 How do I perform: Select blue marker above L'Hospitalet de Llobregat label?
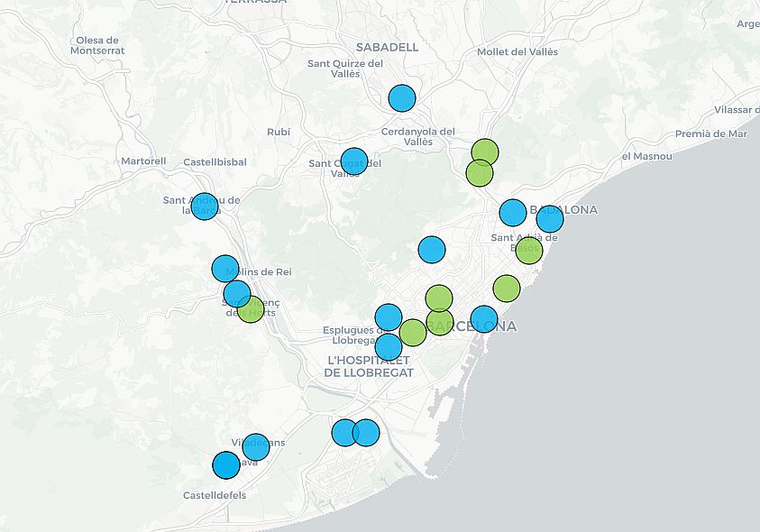[389, 346]
